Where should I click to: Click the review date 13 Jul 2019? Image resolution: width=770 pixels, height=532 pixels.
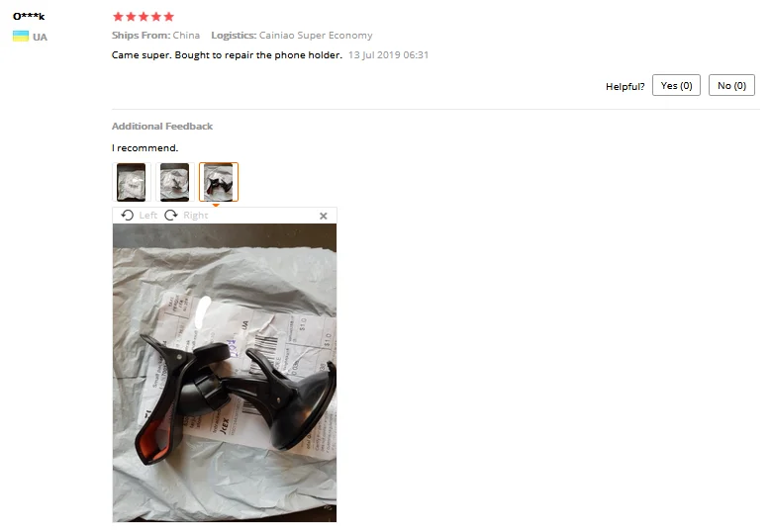[388, 55]
